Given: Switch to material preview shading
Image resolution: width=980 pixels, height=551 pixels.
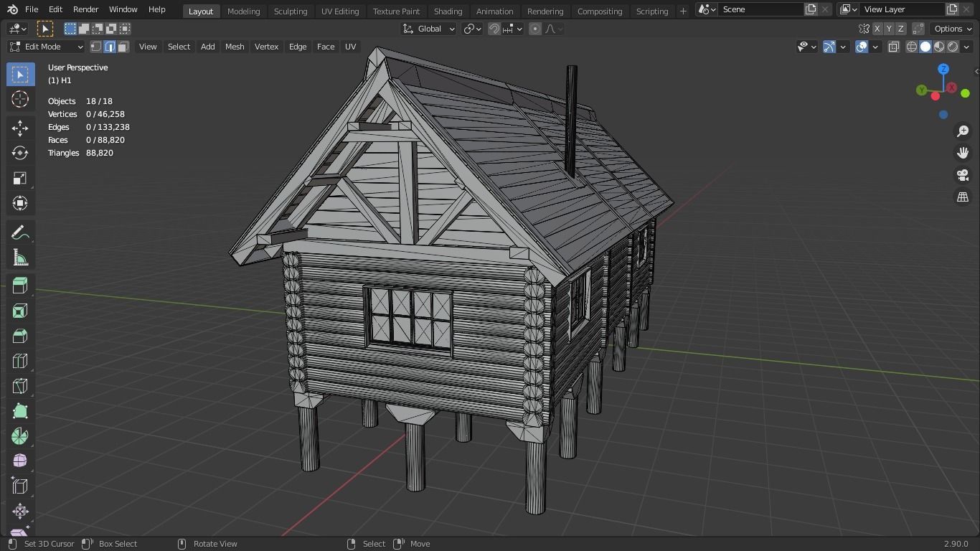Looking at the screenshot, I should 939,47.
